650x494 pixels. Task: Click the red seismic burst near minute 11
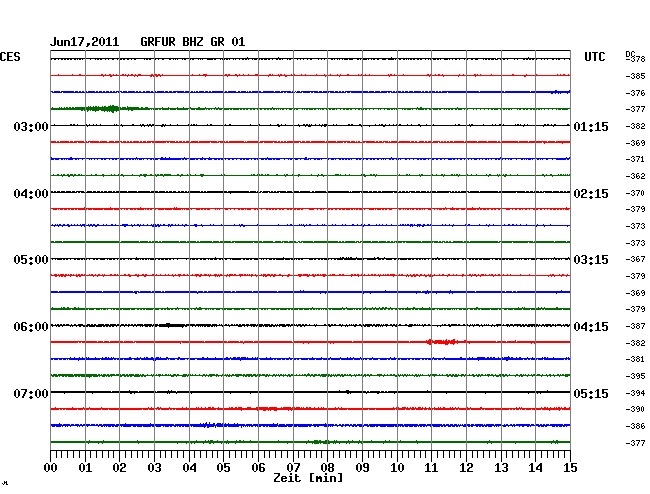tap(443, 342)
